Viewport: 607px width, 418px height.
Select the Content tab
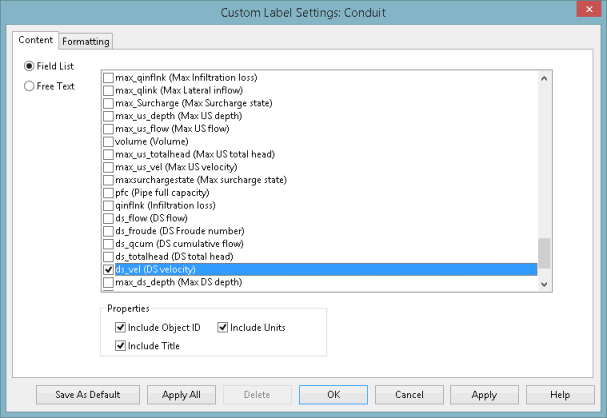point(36,40)
